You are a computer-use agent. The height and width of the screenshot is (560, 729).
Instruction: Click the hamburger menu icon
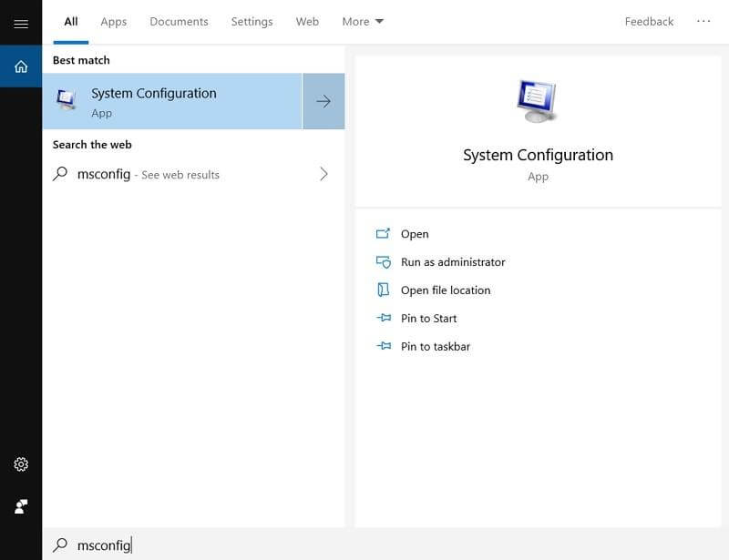[x=21, y=24]
